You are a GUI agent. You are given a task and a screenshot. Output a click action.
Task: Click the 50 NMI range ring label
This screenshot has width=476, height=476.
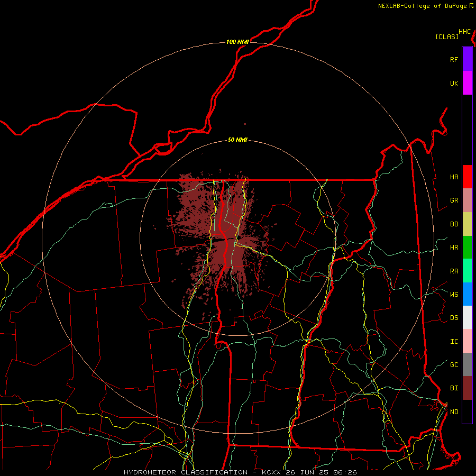[x=237, y=140]
